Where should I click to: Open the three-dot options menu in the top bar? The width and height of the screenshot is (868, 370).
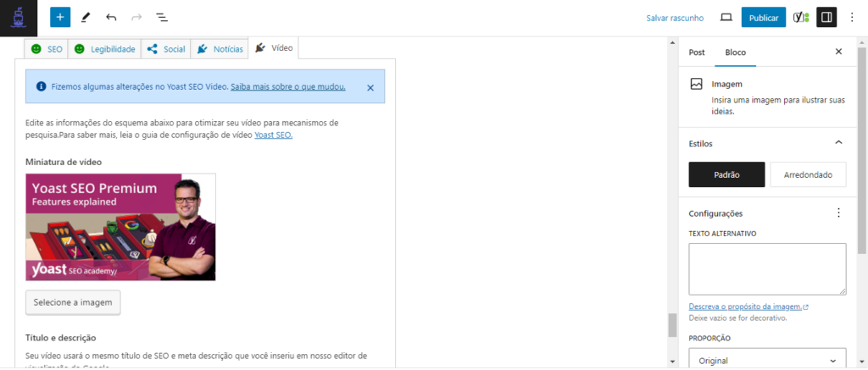click(x=852, y=18)
